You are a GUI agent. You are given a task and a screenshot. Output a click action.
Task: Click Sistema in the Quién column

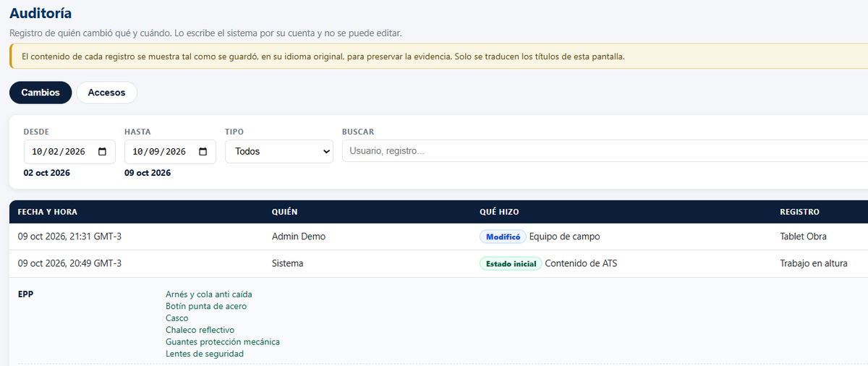pyautogui.click(x=287, y=263)
